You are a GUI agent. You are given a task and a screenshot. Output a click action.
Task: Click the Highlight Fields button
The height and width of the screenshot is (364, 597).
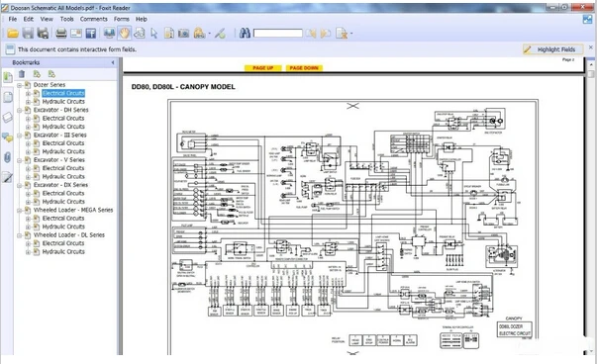coord(552,49)
